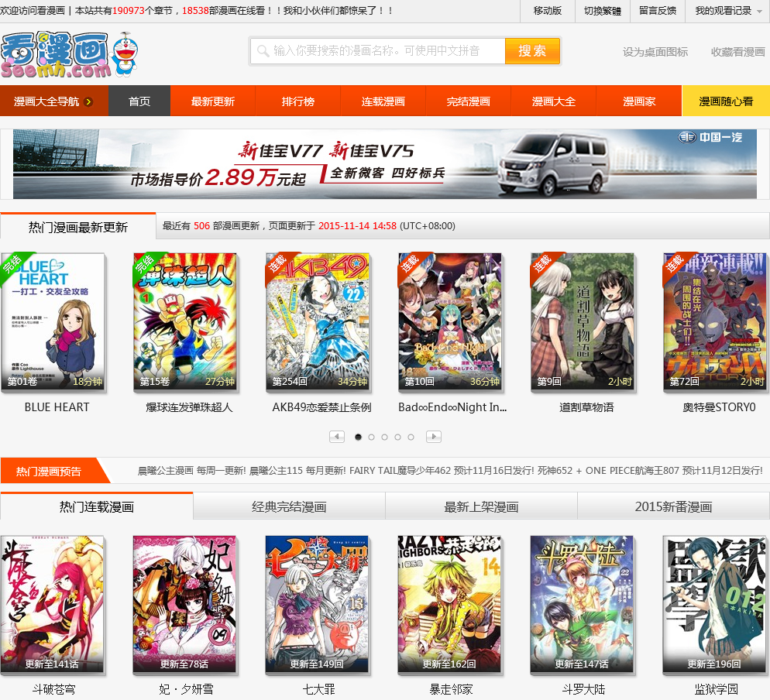Click the 爆球连发弹珠超人 title link
Image resolution: width=770 pixels, height=700 pixels.
pos(189,407)
